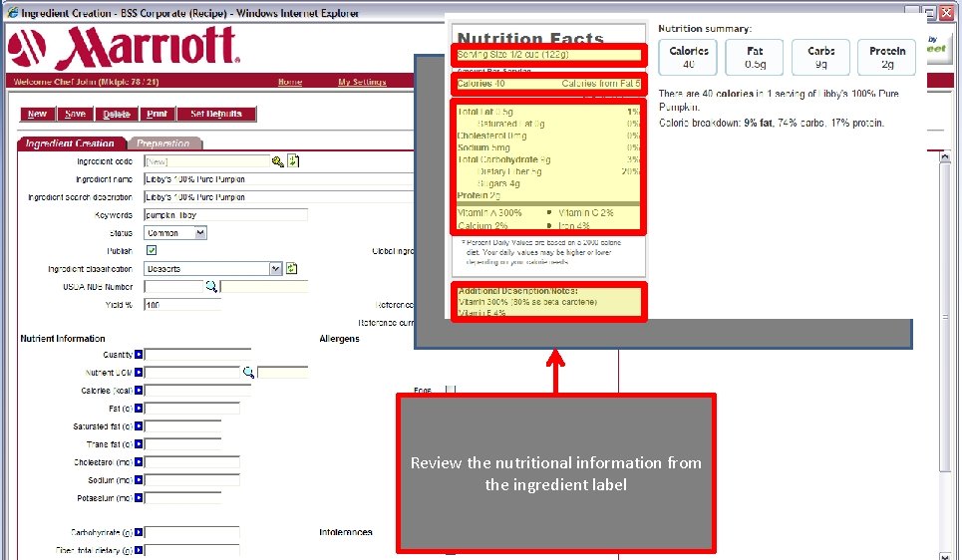This screenshot has width=962, height=560.
Task: Open the USDA NDB Number search magnifier
Action: (x=211, y=286)
